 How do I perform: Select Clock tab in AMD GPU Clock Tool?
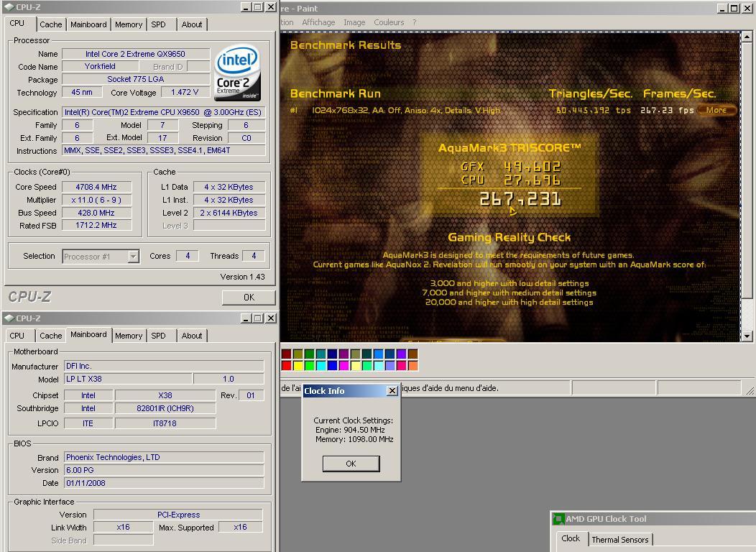coord(571,538)
